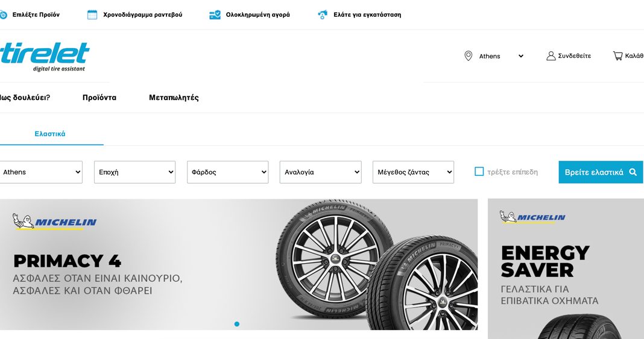Expand the Εποχή season dropdown

pos(134,172)
